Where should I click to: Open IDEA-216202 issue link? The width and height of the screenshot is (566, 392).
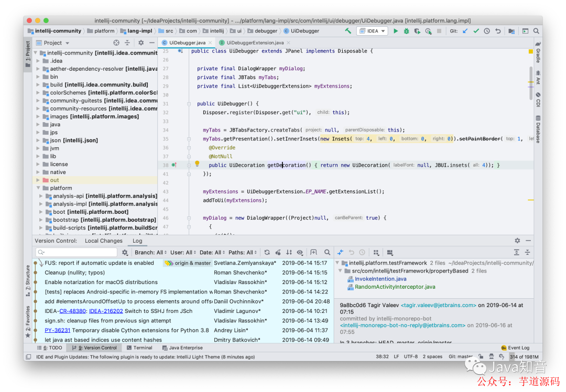click(x=106, y=311)
